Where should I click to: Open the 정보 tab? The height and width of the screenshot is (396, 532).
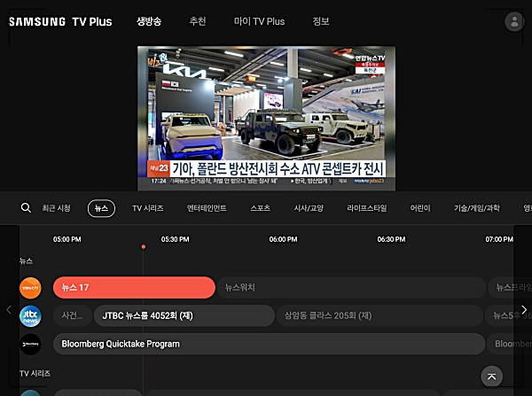[321, 21]
